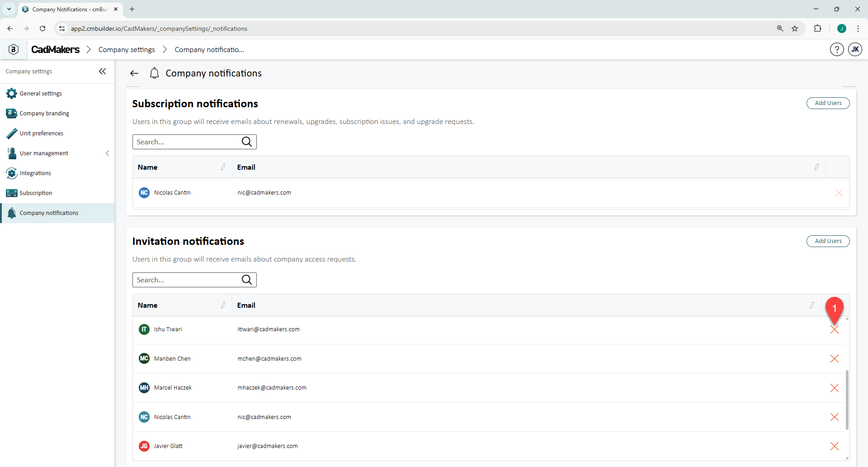868x467 pixels.
Task: Click the Unit preferences ruler icon
Action: 12,133
